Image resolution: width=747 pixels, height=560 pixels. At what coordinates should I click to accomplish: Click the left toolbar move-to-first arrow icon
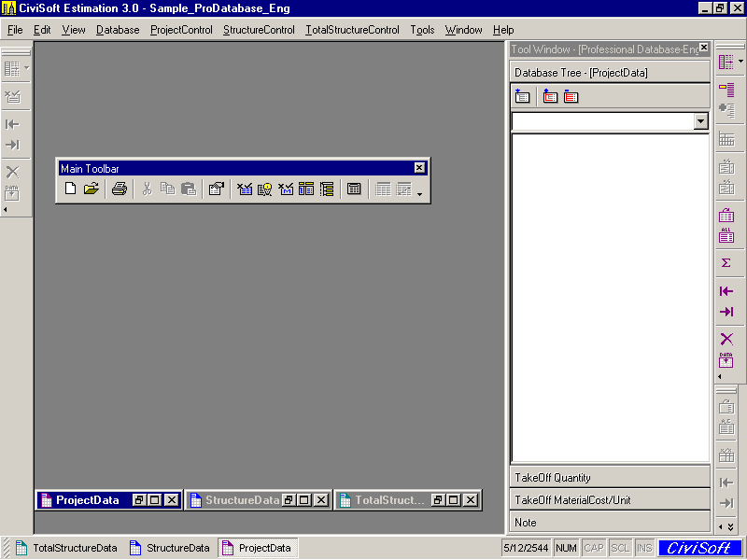(12, 124)
